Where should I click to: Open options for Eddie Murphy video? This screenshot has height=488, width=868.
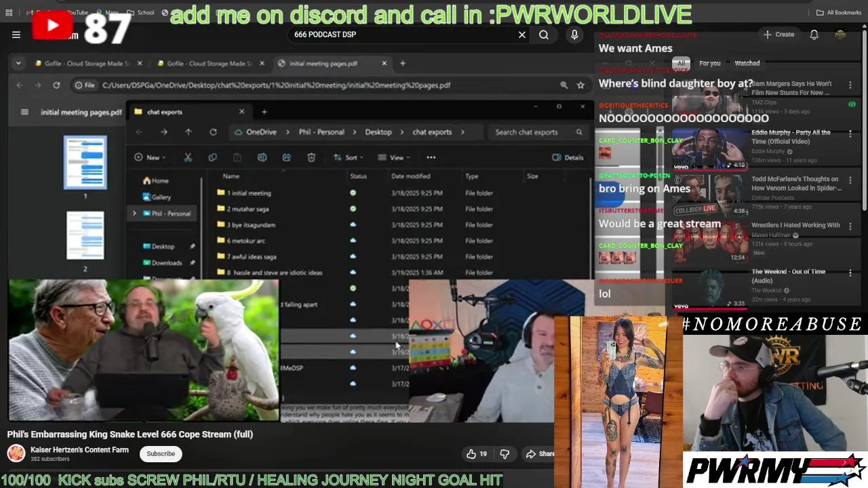point(850,134)
